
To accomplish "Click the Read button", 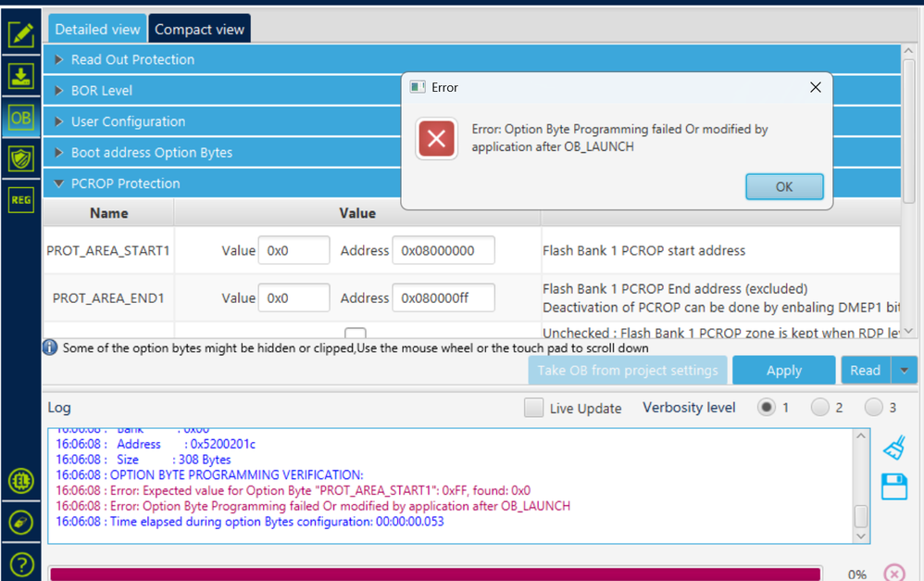I will tap(867, 371).
